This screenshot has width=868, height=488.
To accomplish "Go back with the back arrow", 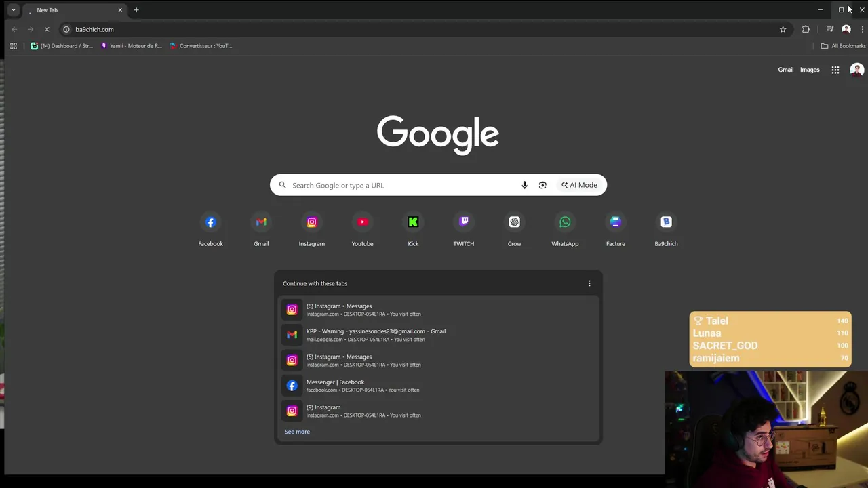I will [14, 29].
